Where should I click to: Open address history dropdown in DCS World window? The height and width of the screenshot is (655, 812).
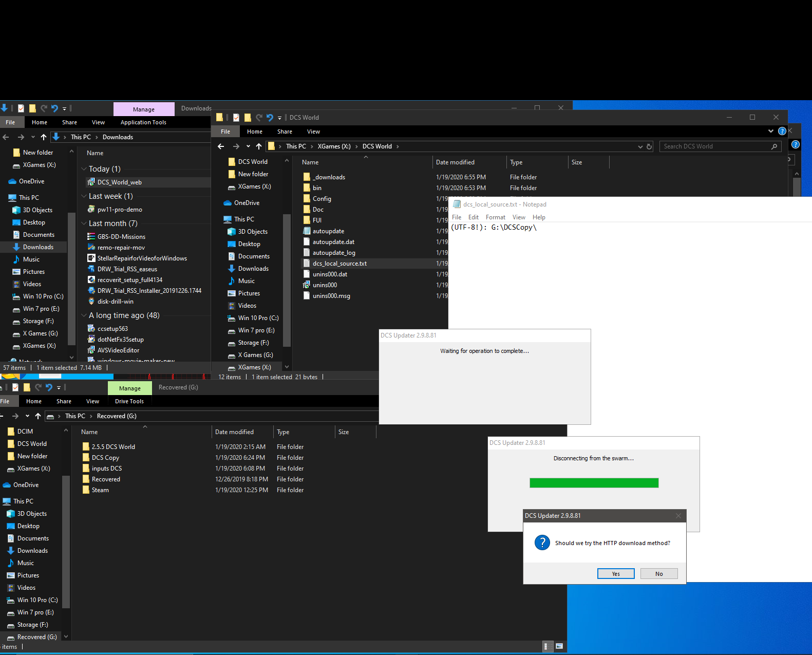pyautogui.click(x=640, y=146)
